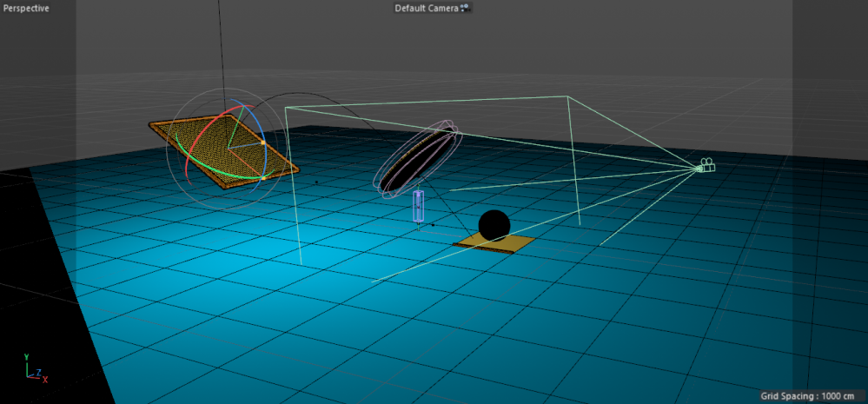Click the Perspective view label
The height and width of the screenshot is (404, 868).
(26, 9)
